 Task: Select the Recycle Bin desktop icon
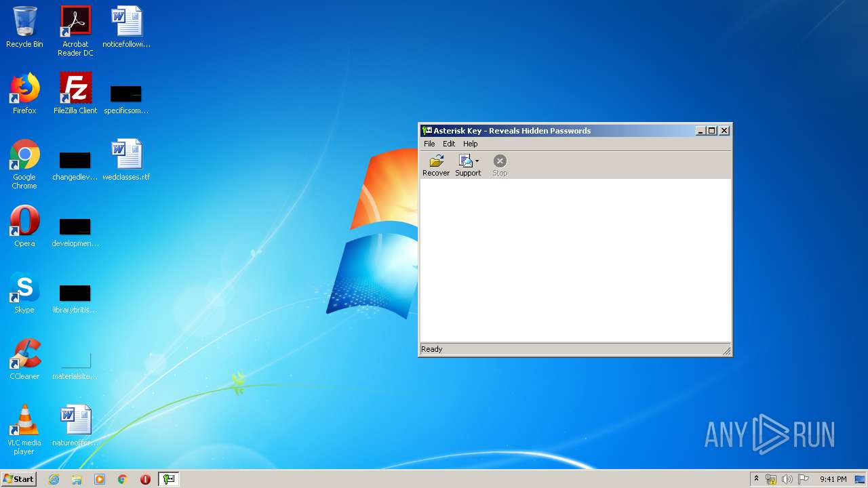24,28
